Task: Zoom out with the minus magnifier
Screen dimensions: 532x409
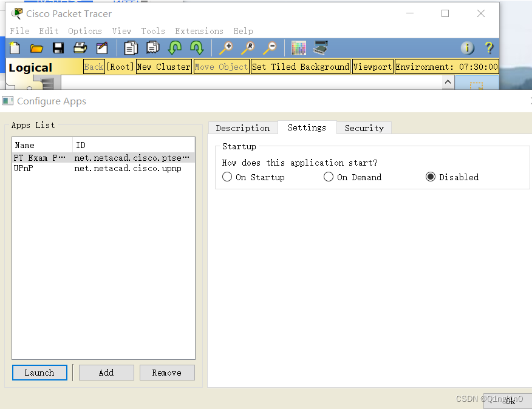Action: click(270, 48)
